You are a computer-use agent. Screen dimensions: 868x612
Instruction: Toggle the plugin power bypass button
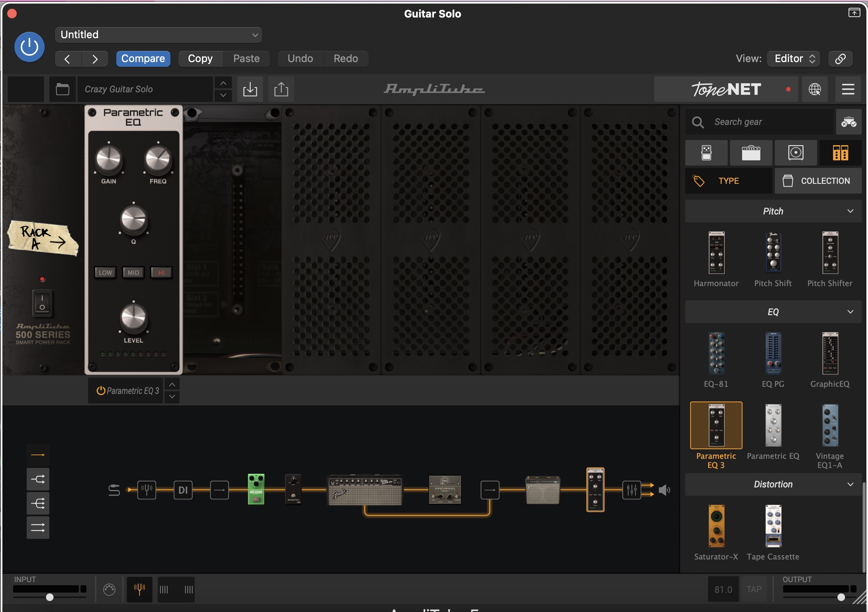click(29, 47)
